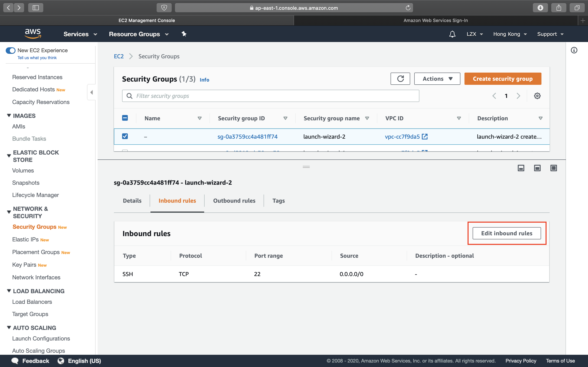Screen dimensions: 588x367
Task: Open the external link icon beside vpc-cc7f9da5
Action: (x=425, y=137)
